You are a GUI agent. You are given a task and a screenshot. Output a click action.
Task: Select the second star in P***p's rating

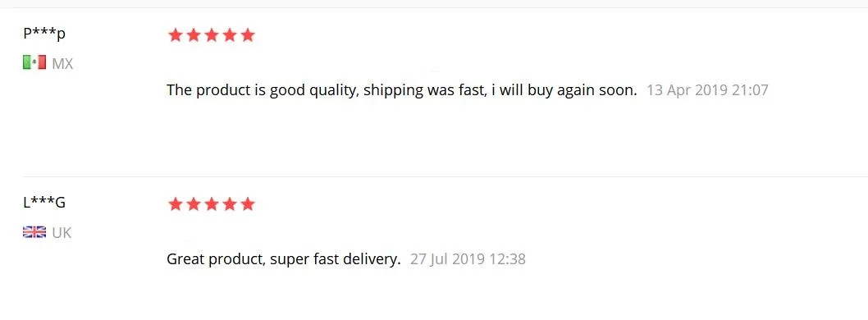[193, 35]
